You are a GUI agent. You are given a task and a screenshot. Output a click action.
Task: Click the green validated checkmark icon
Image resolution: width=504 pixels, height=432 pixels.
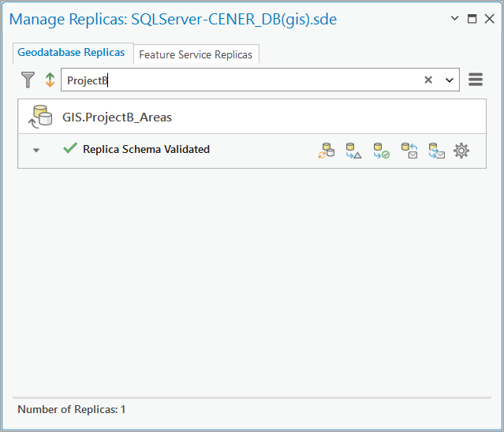(70, 148)
